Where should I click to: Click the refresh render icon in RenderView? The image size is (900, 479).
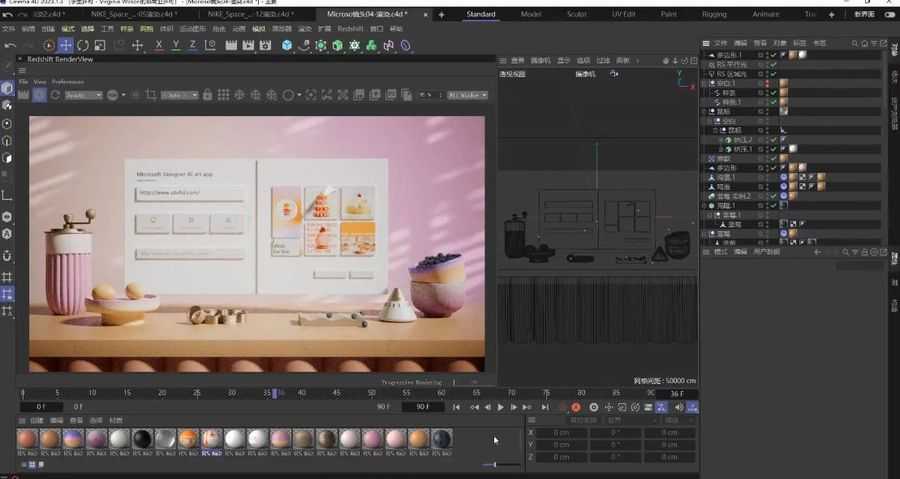coord(56,95)
